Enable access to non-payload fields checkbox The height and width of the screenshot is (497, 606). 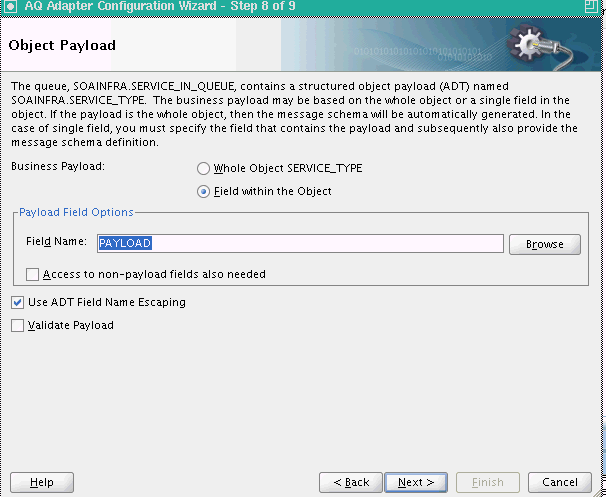32,274
